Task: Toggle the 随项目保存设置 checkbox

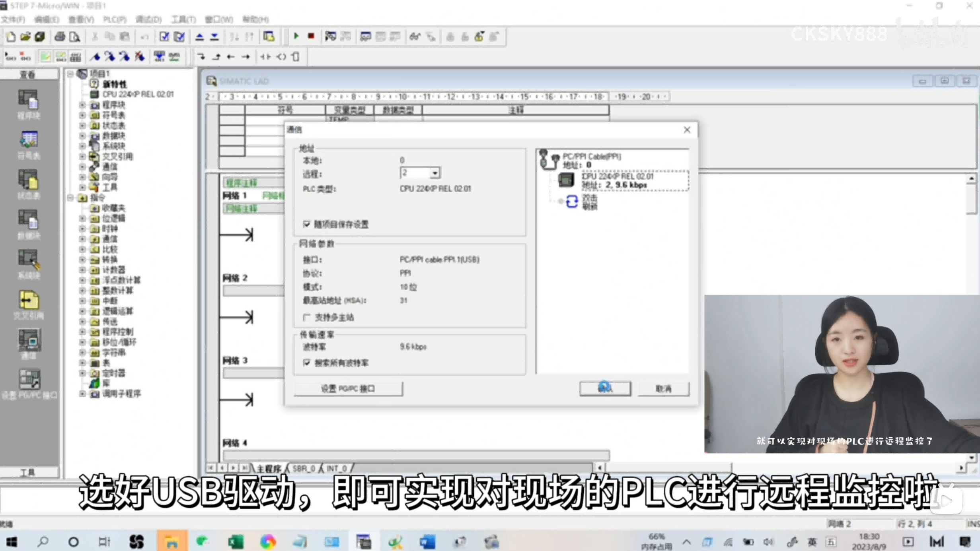Action: pyautogui.click(x=306, y=224)
